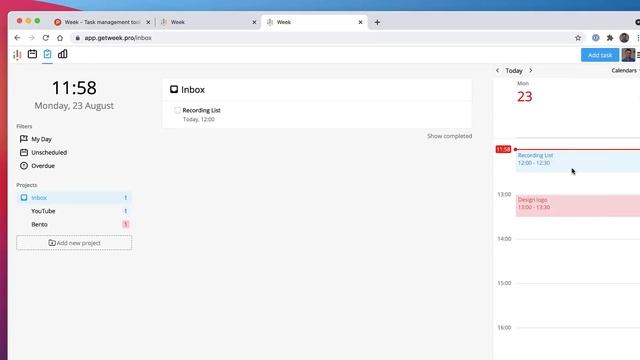Viewport: 640px width, 360px height.
Task: Click the Inbox heading icon
Action: pyautogui.click(x=174, y=89)
